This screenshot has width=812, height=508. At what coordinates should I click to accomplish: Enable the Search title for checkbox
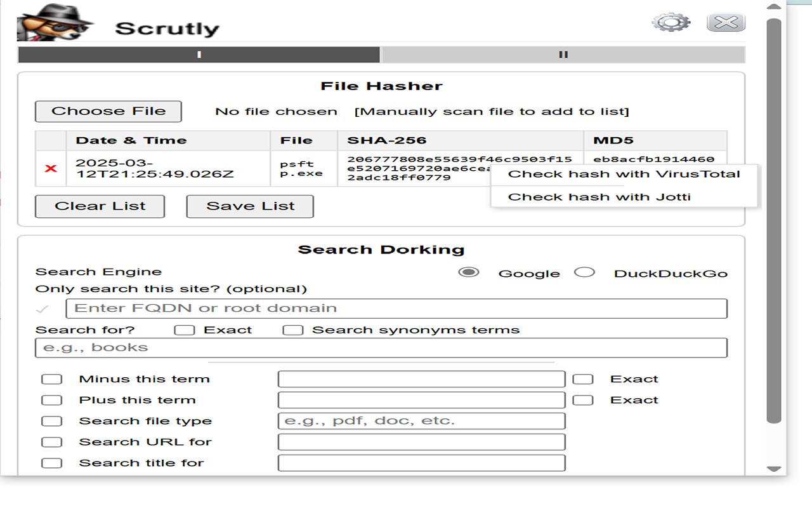coord(51,463)
